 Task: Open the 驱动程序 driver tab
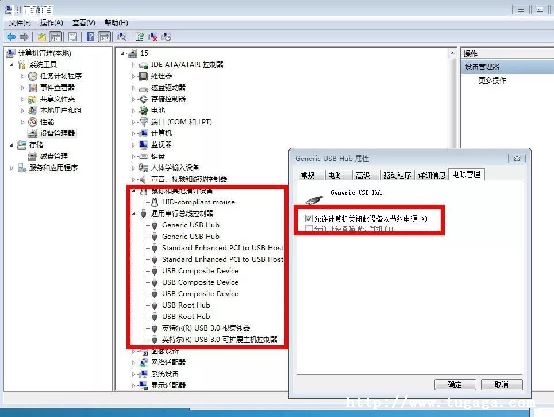click(x=397, y=175)
